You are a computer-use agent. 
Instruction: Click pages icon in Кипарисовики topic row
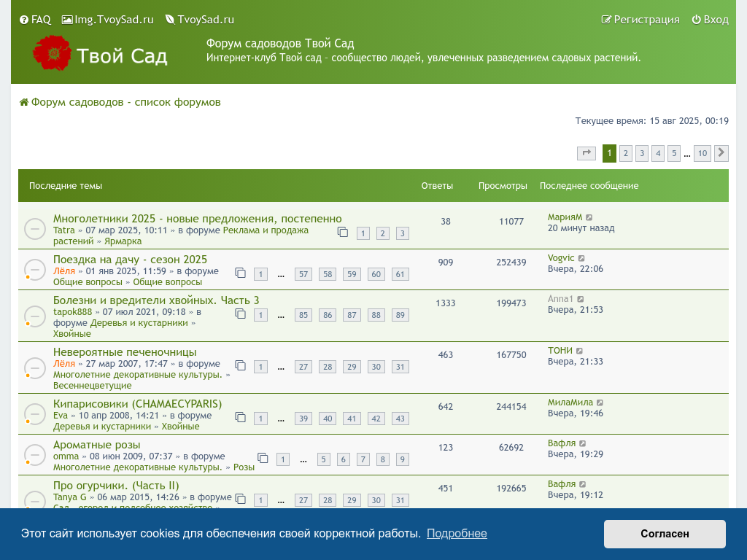240,418
